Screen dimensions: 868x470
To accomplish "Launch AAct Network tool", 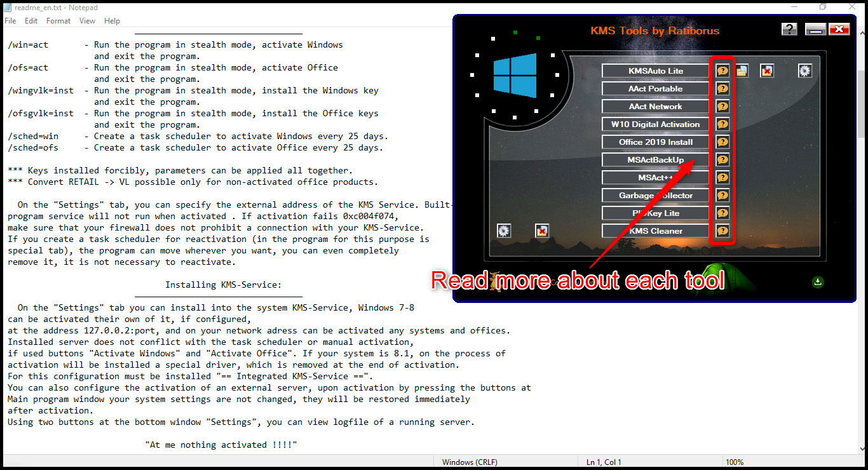I will (x=656, y=107).
